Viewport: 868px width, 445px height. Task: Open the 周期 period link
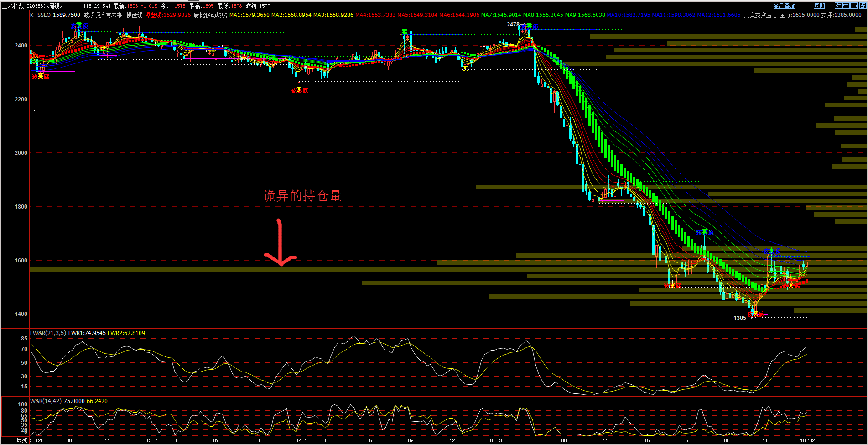(x=820, y=6)
